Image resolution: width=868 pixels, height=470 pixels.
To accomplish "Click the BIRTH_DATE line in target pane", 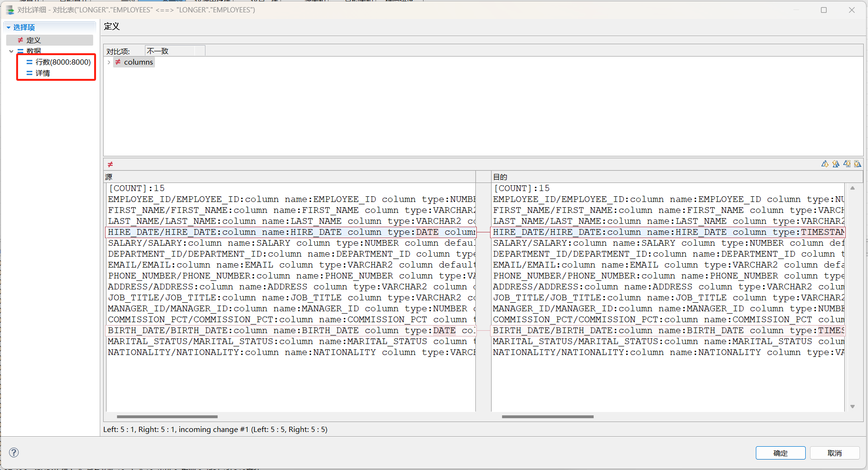I will (x=668, y=331).
